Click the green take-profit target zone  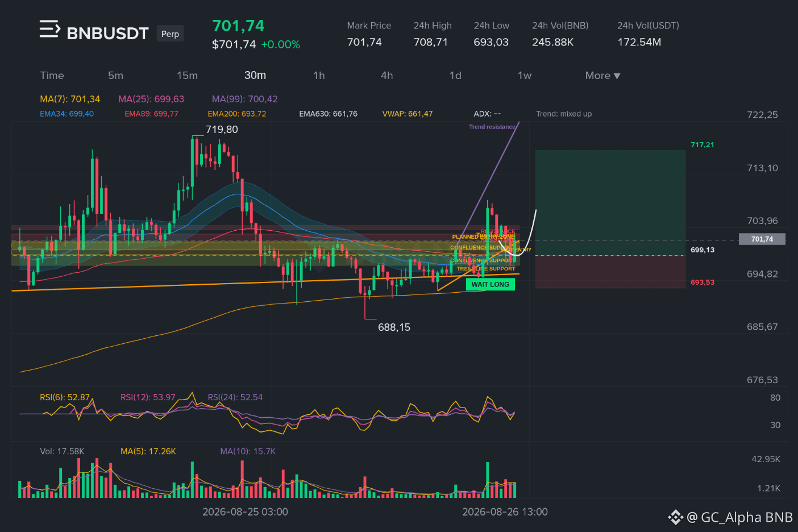click(x=610, y=203)
